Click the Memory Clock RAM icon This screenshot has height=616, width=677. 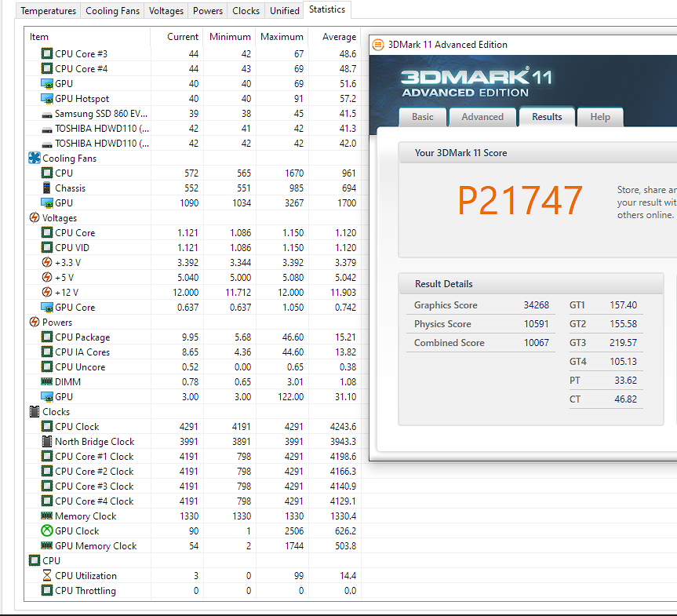46,516
